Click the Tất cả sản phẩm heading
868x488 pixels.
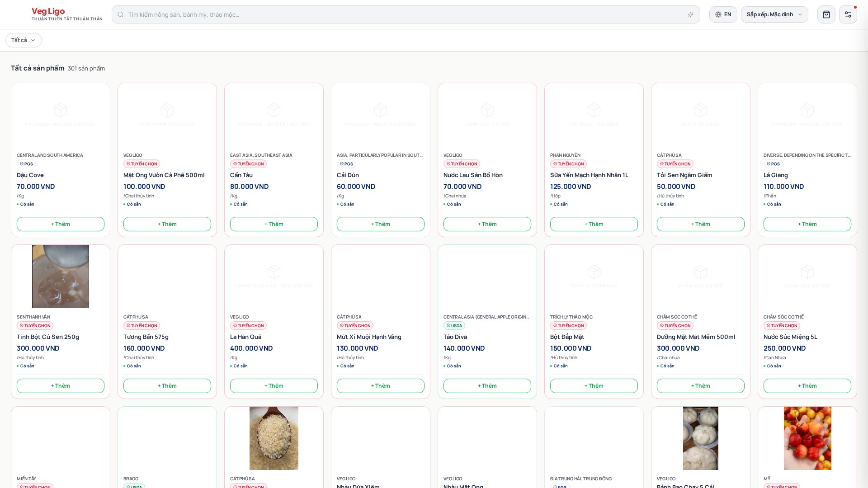pyautogui.click(x=38, y=68)
